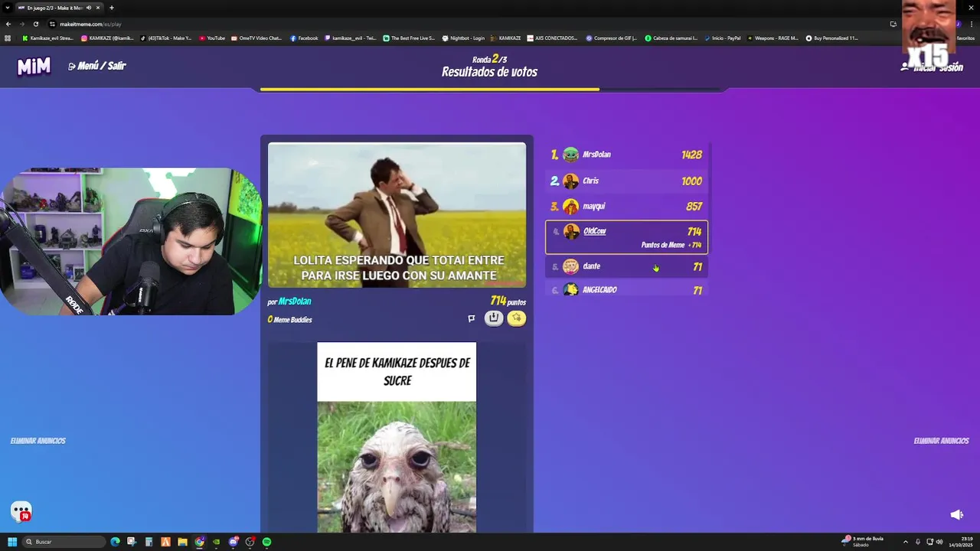This screenshot has height=551, width=980.
Task: Open the browser apps grid icon
Action: point(8,37)
